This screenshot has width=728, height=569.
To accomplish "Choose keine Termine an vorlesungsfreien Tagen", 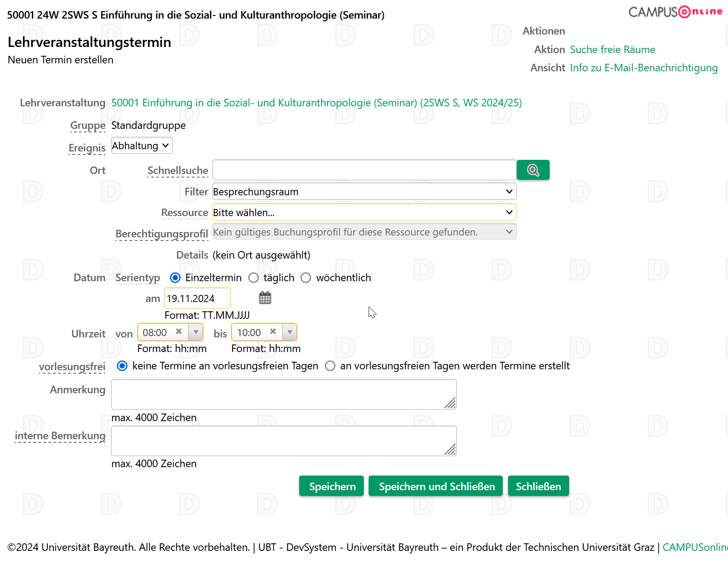I will [x=122, y=366].
